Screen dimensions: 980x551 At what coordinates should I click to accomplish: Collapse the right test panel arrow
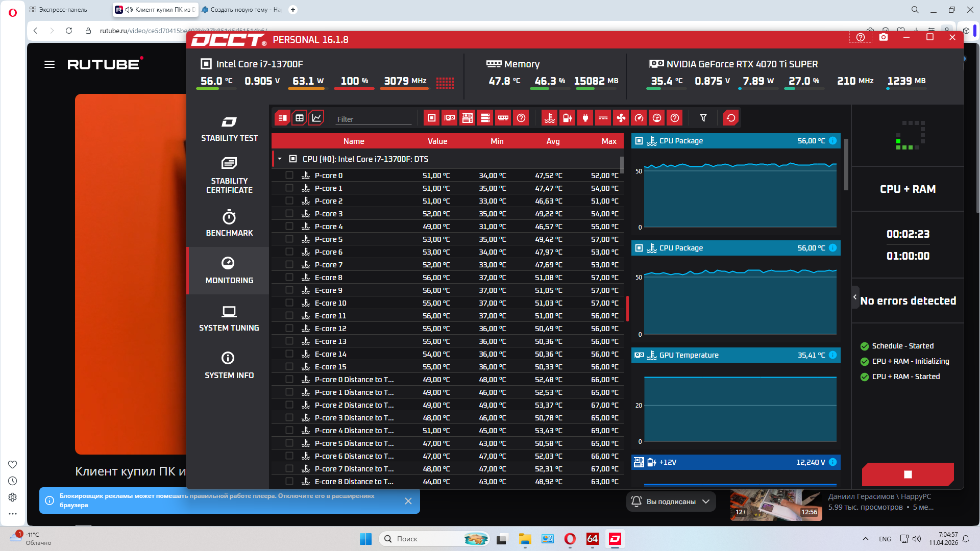tap(855, 297)
